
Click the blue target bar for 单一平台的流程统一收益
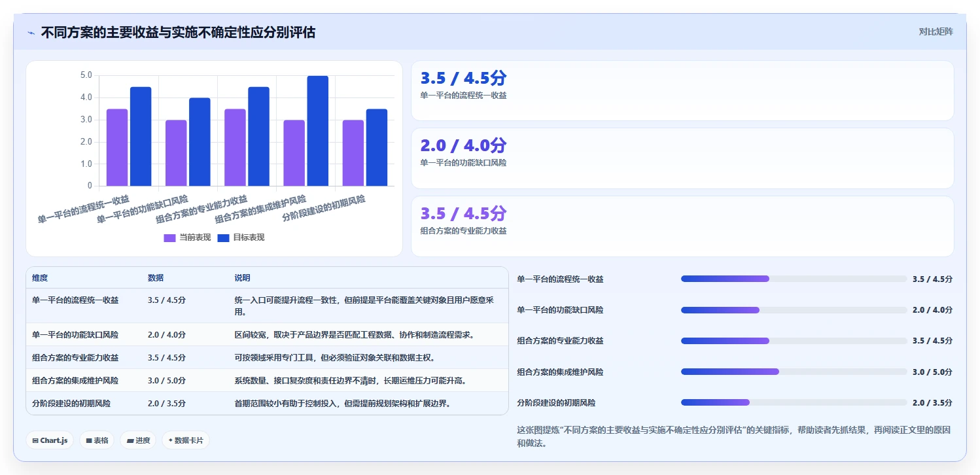pyautogui.click(x=141, y=136)
